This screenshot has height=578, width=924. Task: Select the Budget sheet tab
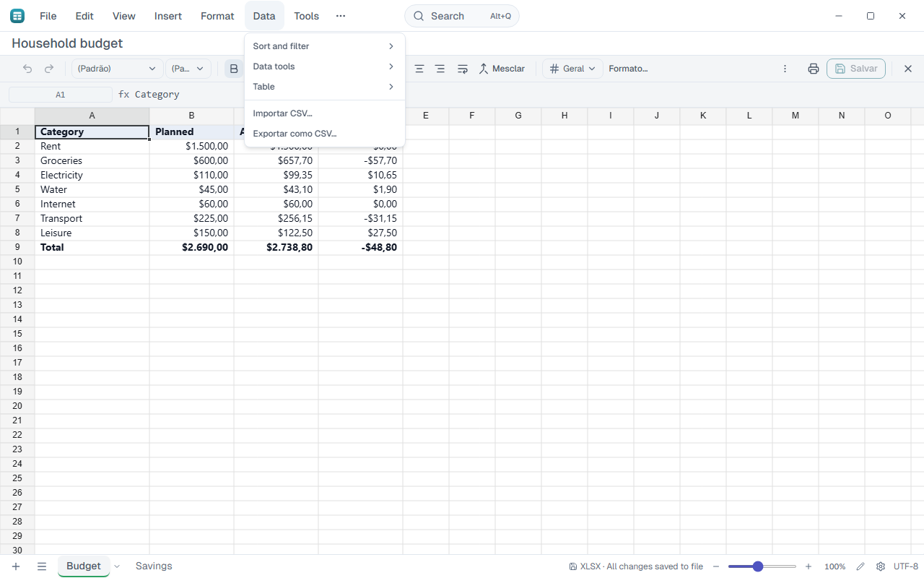click(x=84, y=566)
